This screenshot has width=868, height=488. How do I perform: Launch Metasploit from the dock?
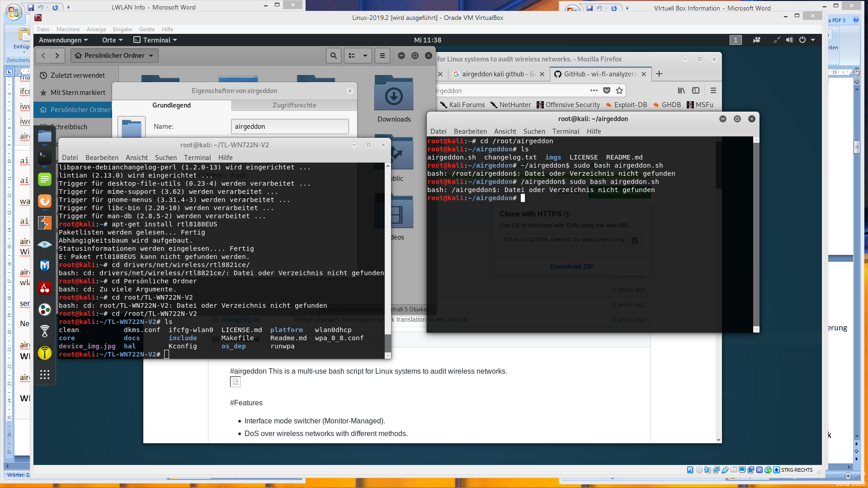pos(44,266)
